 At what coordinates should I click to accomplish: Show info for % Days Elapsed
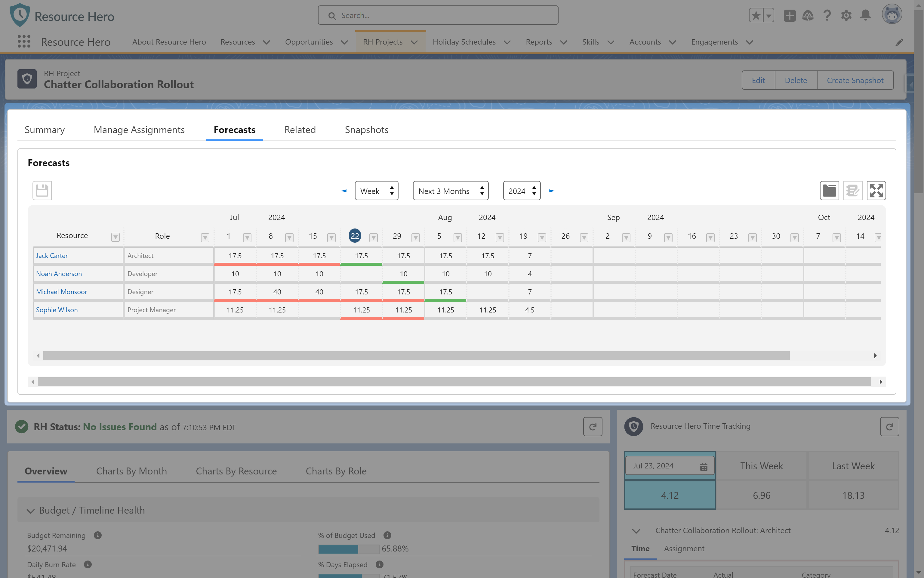click(380, 564)
